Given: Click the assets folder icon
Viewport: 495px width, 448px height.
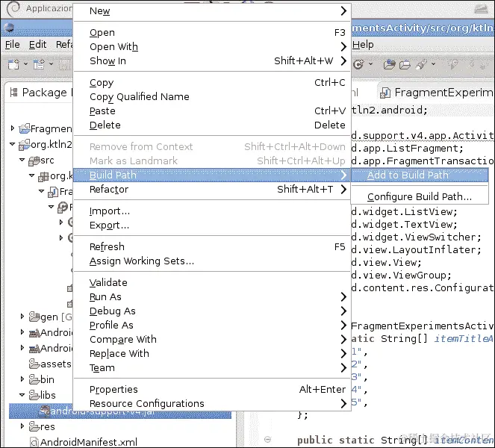Looking at the screenshot, I should 34,364.
